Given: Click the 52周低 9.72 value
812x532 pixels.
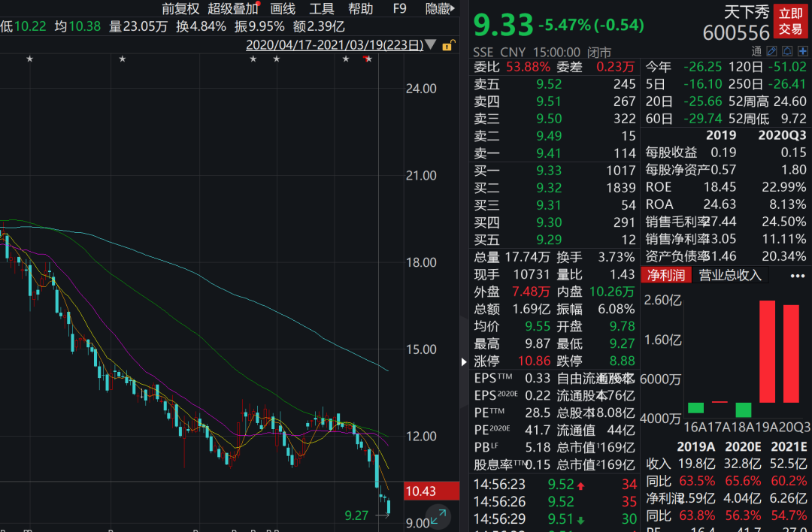Looking at the screenshot, I should pos(793,119).
